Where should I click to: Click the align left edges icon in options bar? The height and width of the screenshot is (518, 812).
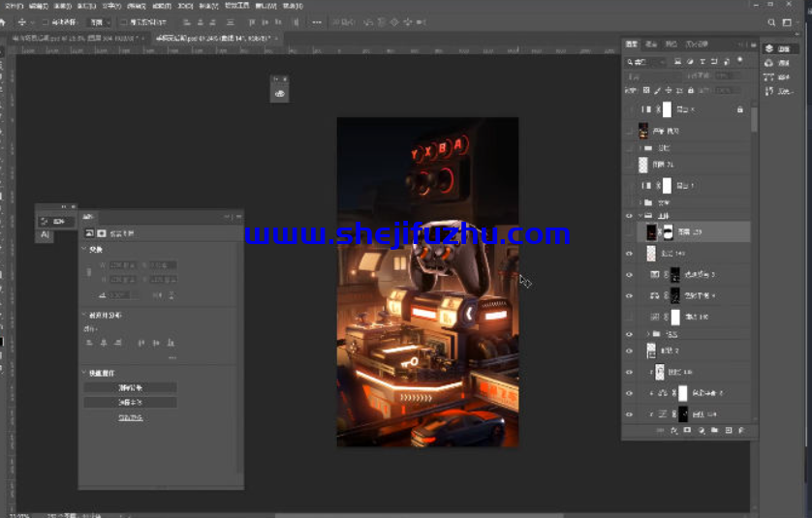[x=187, y=22]
